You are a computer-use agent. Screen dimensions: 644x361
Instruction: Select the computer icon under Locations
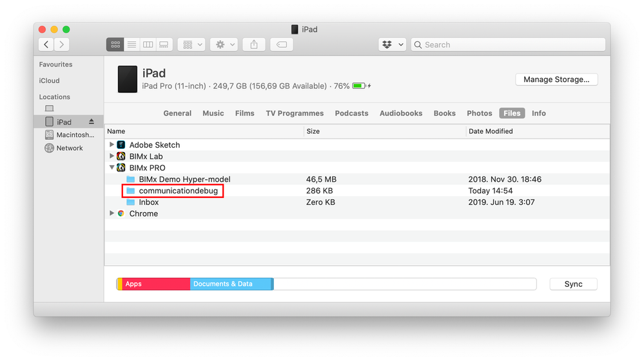coord(49,108)
